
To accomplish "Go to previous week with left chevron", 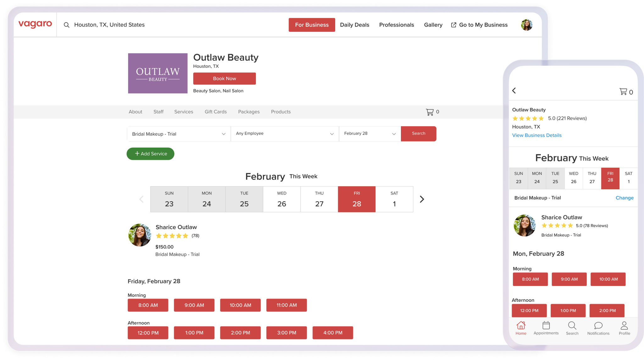I will point(142,199).
